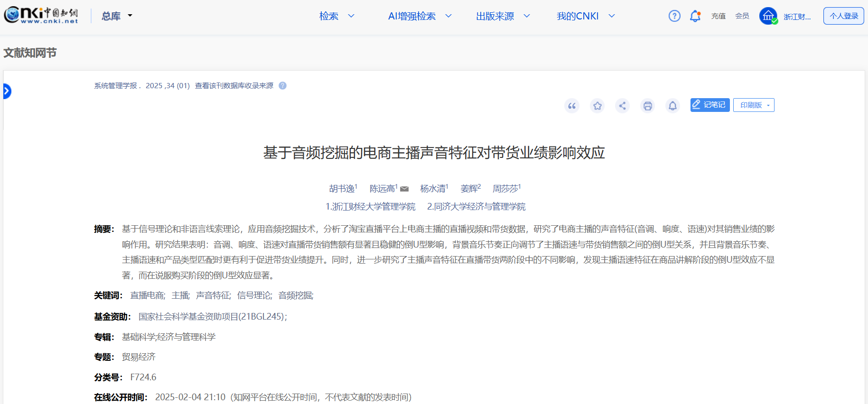This screenshot has height=404, width=868.
Task: Click the printer icon
Action: click(x=647, y=106)
